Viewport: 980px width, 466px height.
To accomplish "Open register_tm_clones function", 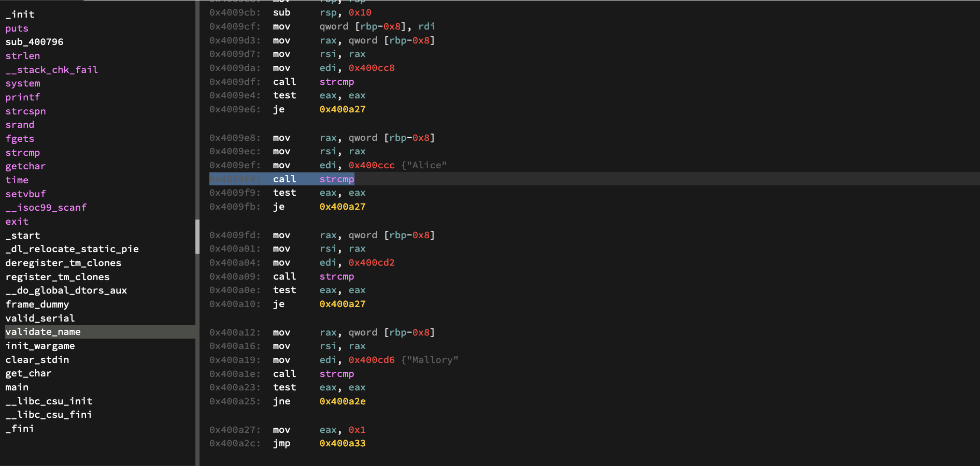I will click(58, 277).
